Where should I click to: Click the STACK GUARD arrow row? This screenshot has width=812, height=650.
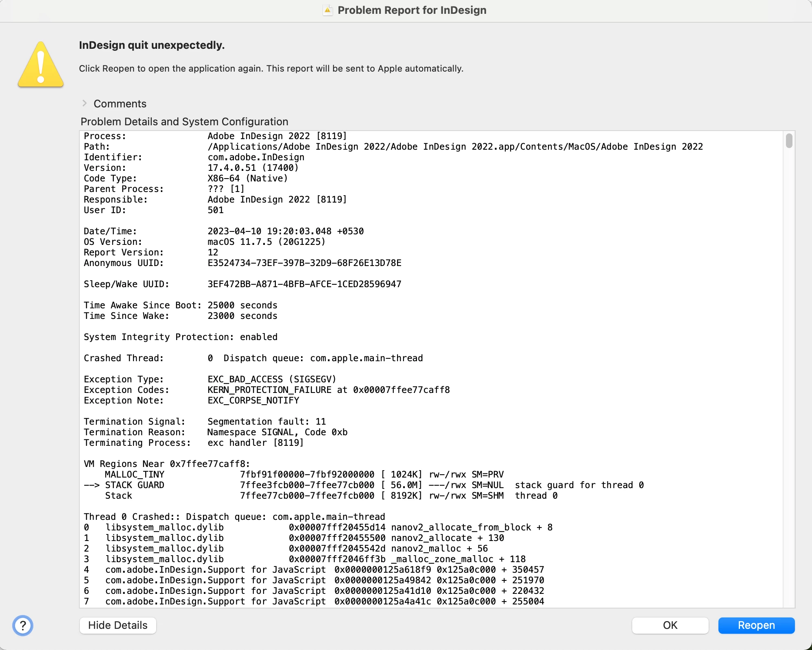click(x=134, y=485)
